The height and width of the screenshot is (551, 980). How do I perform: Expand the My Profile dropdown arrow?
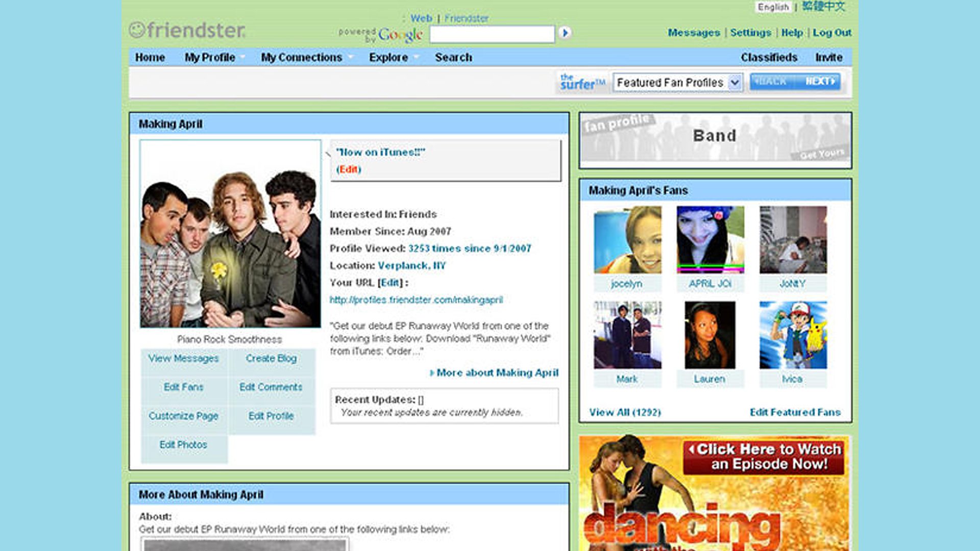[242, 57]
